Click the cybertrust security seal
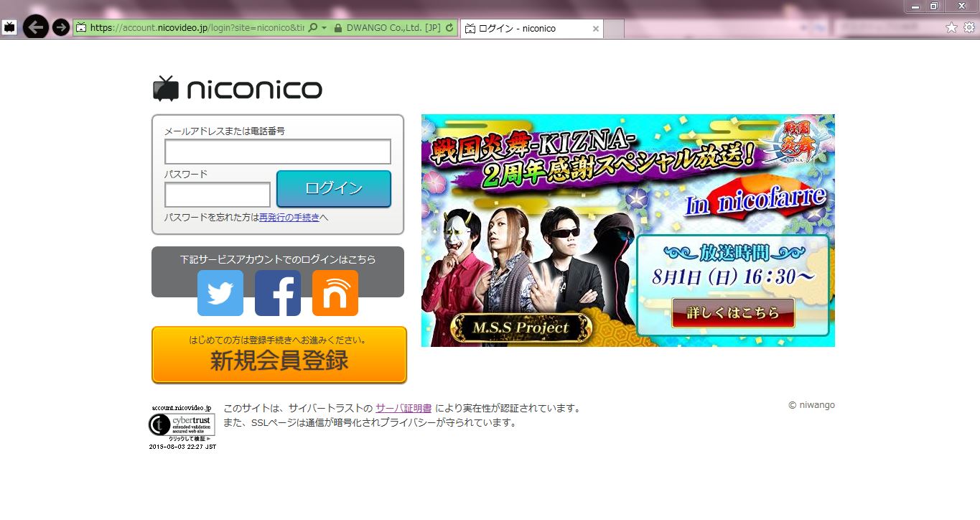 [182, 426]
